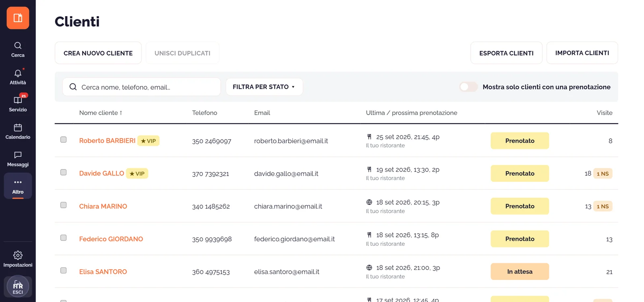Click In attesa status for Elisa Santoro
Viewport: 644px width, 302px height.
coord(520,271)
